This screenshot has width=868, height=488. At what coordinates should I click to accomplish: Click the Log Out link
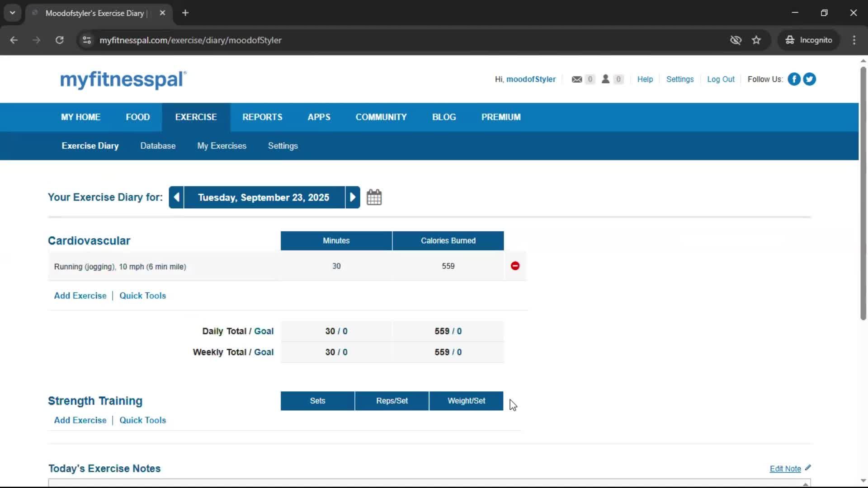(721, 79)
